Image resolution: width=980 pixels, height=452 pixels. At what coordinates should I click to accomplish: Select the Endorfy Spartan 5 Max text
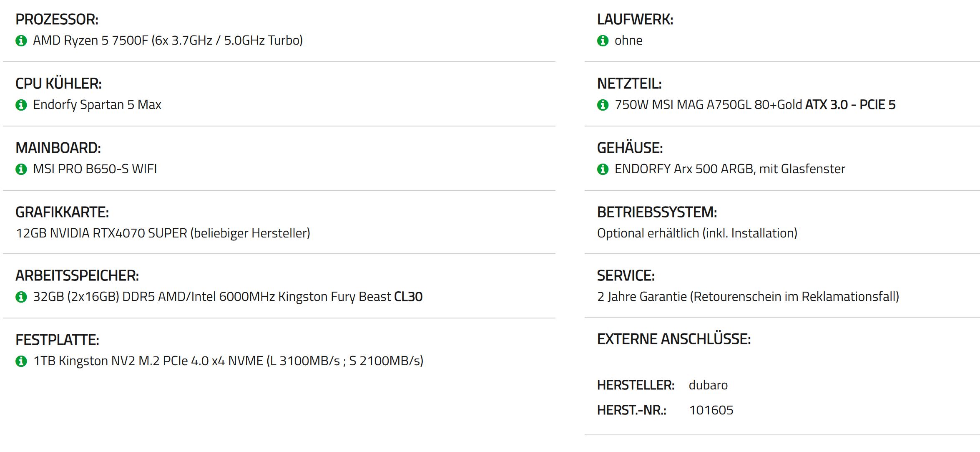pyautogui.click(x=97, y=105)
